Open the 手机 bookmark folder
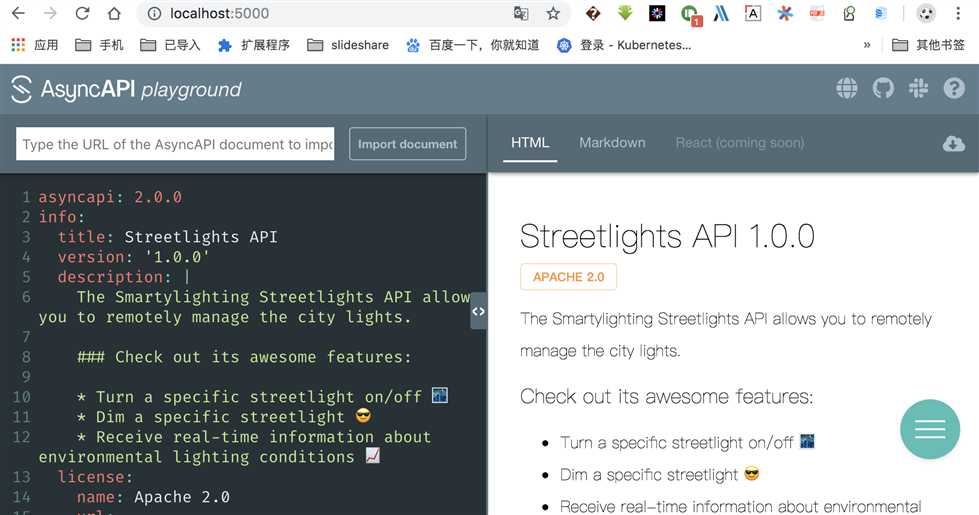Viewport: 979px width, 515px height. coord(99,45)
